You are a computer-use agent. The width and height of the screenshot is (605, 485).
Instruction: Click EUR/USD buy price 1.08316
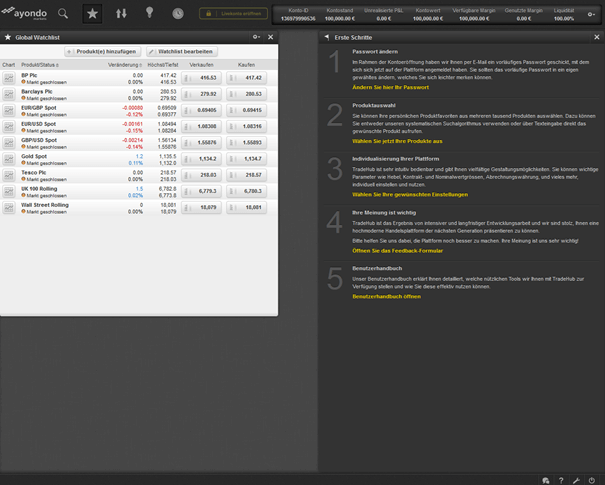[247, 127]
